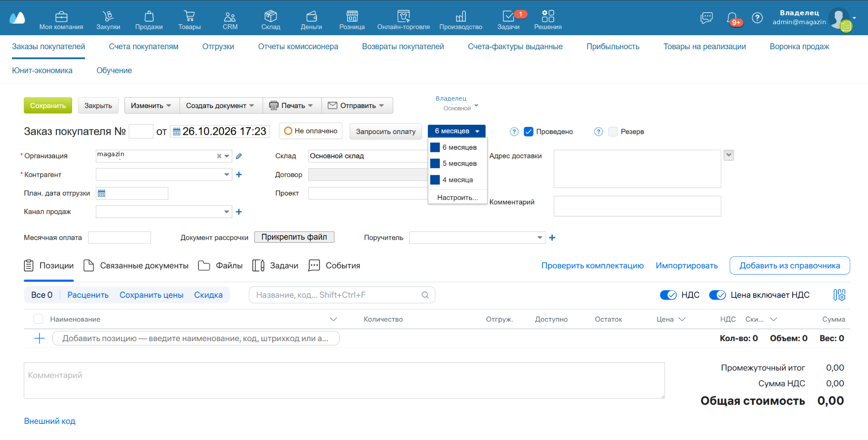Image resolution: width=868 pixels, height=440 pixels.
Task: Expand the Печать dropdown
Action: [292, 106]
